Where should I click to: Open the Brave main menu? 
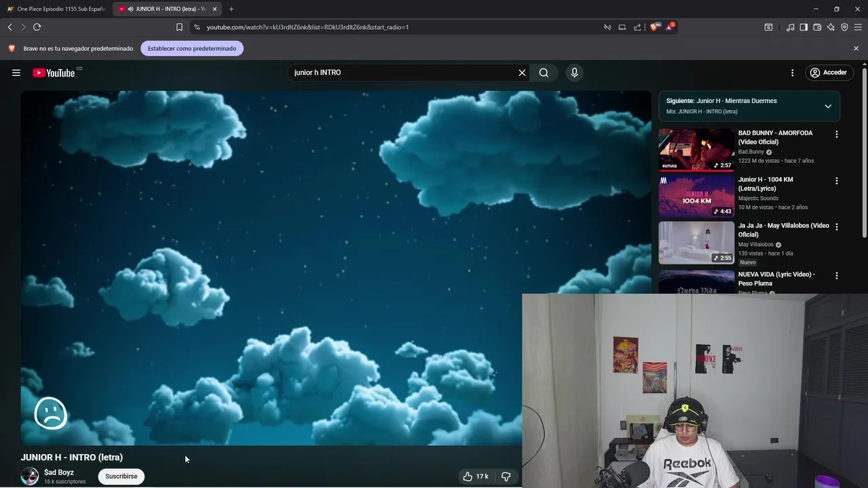858,27
